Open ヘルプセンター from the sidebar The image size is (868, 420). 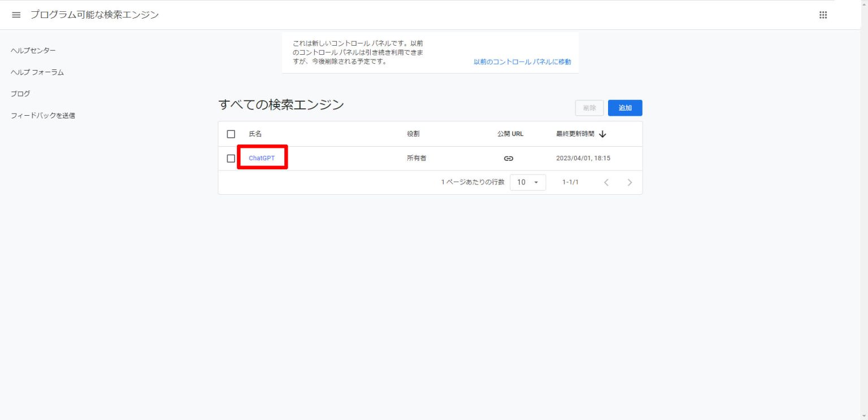click(33, 50)
